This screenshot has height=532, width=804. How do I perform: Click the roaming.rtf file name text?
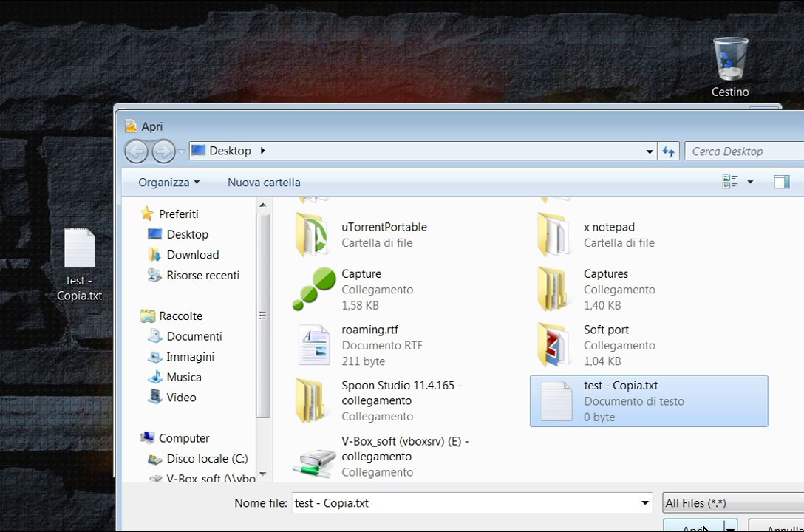point(369,330)
